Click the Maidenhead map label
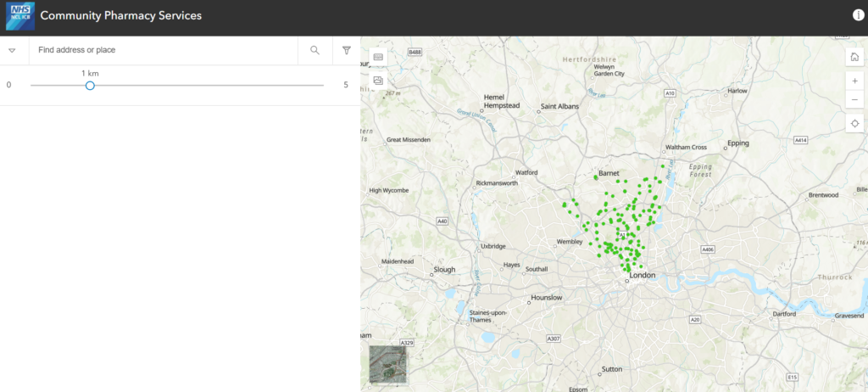The width and height of the screenshot is (868, 392). (x=398, y=261)
